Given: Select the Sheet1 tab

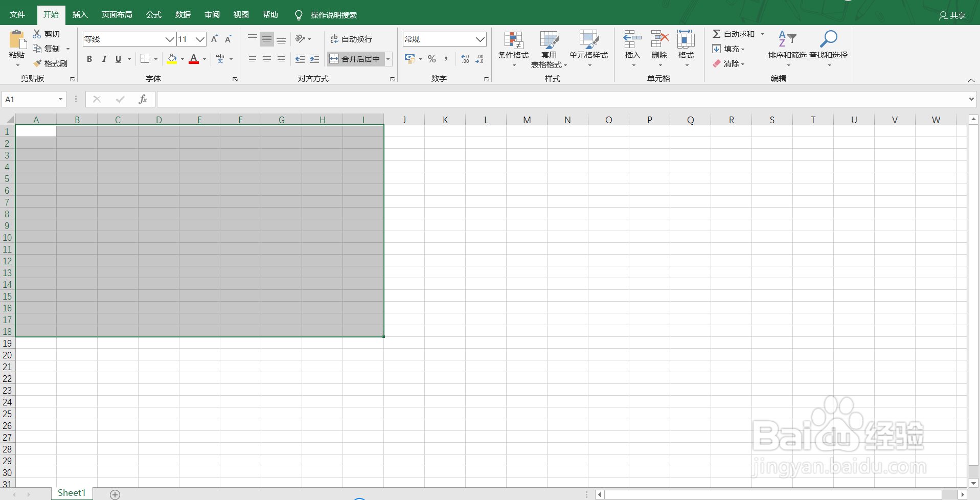Looking at the screenshot, I should (72, 493).
